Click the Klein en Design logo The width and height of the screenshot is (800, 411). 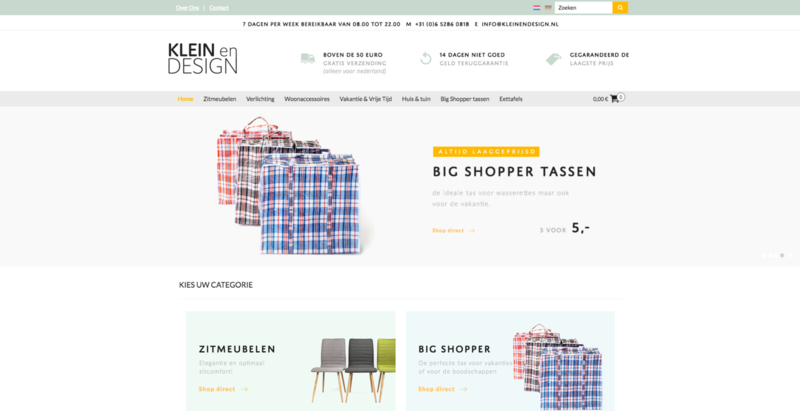203,59
